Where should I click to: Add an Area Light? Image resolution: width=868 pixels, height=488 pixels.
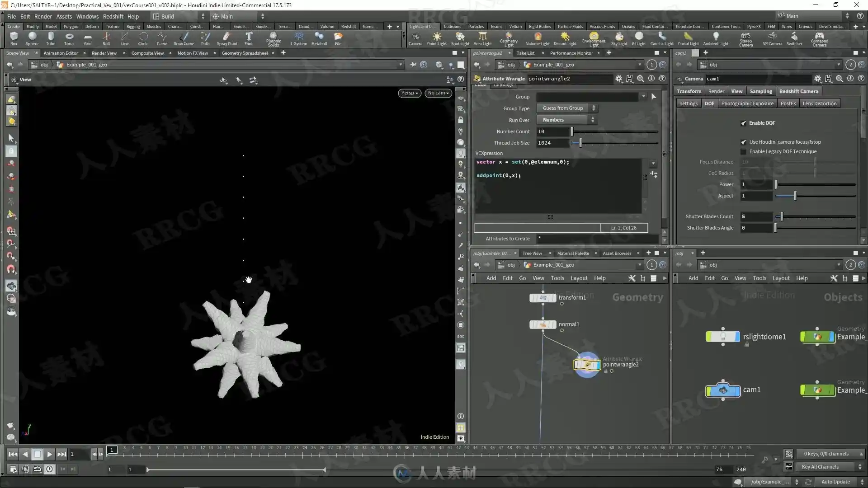click(482, 38)
